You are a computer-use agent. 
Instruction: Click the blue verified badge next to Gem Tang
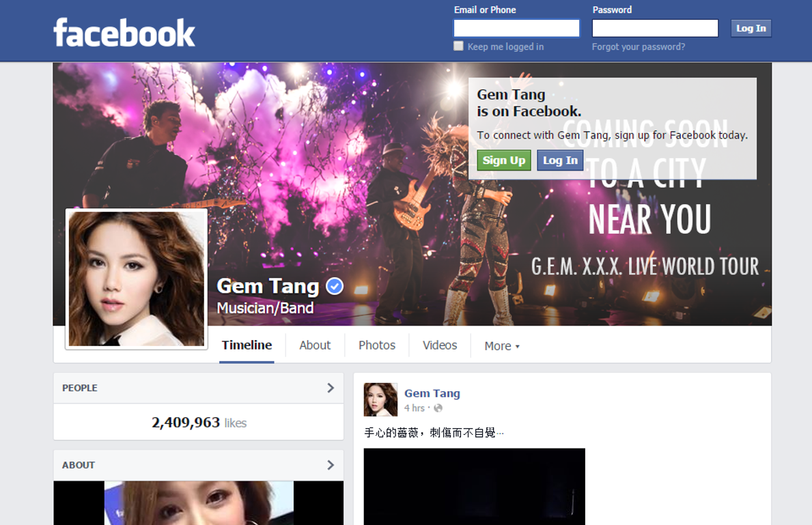click(334, 286)
